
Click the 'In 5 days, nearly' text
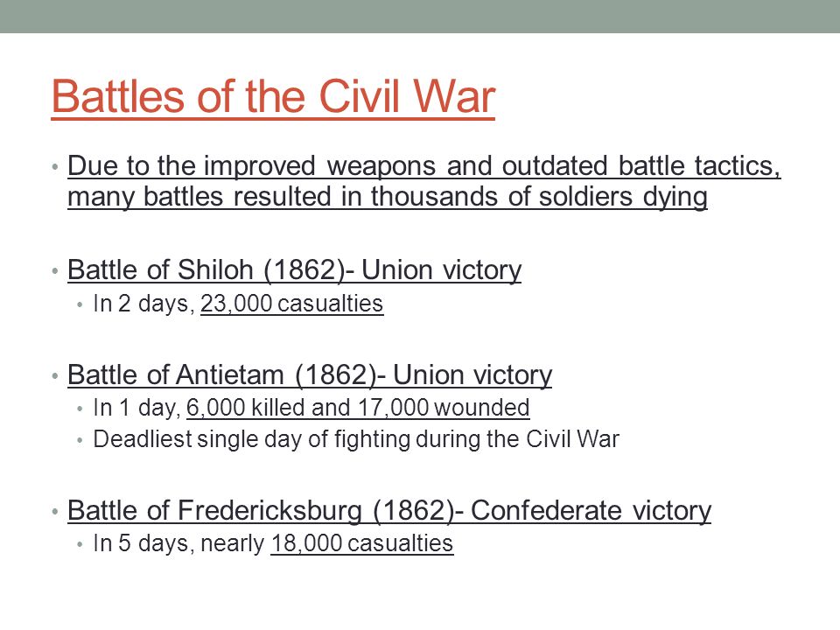(x=178, y=543)
